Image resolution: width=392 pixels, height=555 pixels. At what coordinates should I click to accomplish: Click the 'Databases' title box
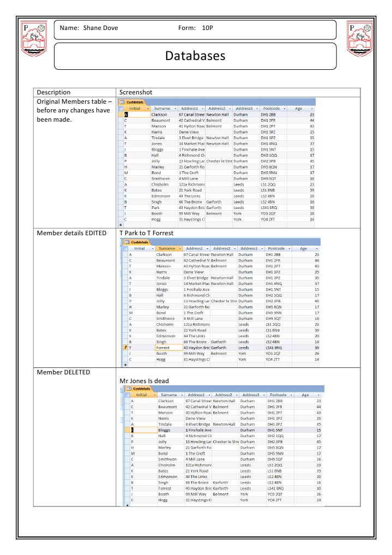[x=195, y=56]
